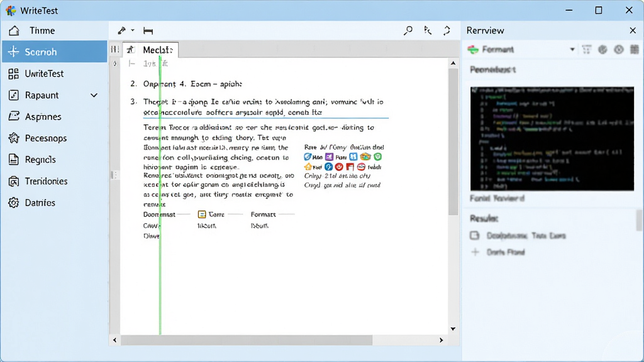Open the dark code preview thumbnail
The width and height of the screenshot is (644, 362).
click(552, 138)
